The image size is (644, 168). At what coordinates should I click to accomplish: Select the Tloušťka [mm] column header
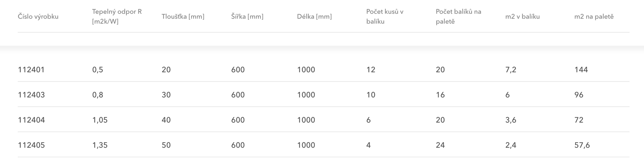[183, 17]
